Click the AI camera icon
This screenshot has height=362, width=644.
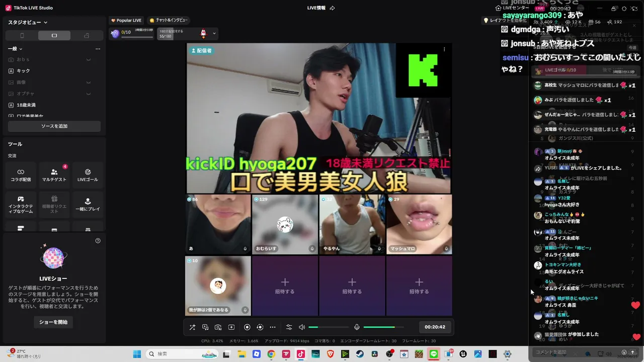tap(218, 327)
